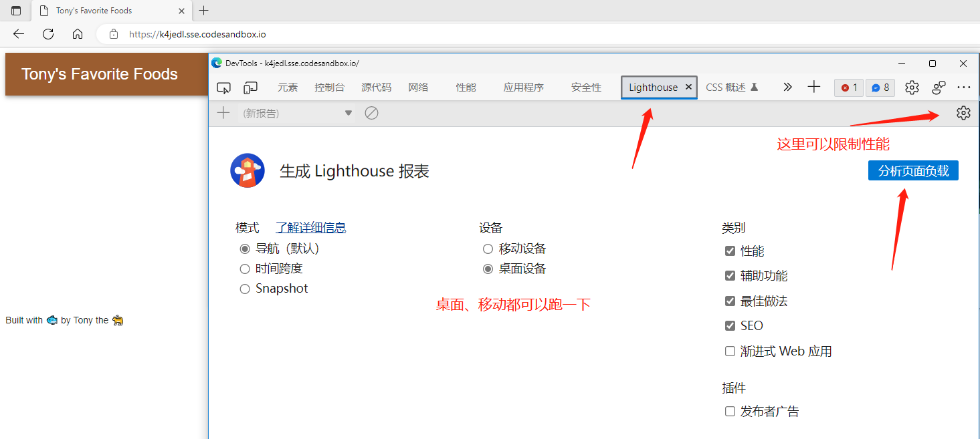The height and width of the screenshot is (439, 980).
Task: Add a new Lighthouse report with plus icon
Action: point(223,113)
